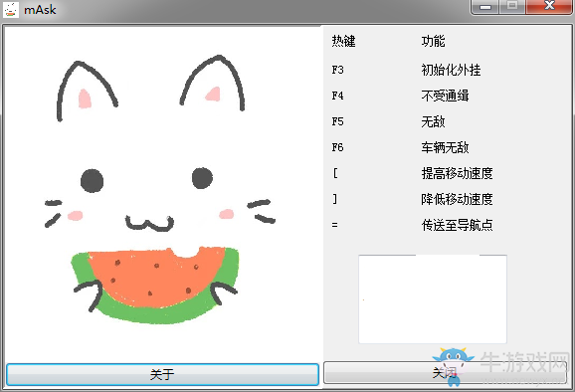Viewport: 575px width, 392px height.
Task: Click the 车辆无敌 function label
Action: coord(445,147)
